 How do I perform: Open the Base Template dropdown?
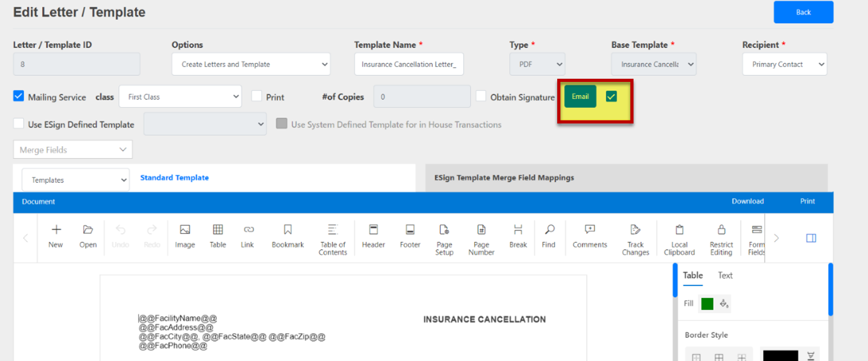click(x=654, y=64)
